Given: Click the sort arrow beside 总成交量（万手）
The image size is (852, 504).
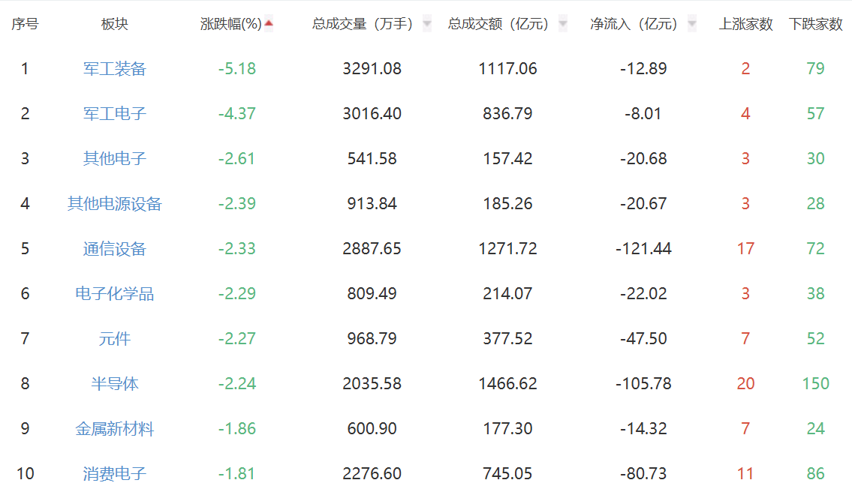Looking at the screenshot, I should pyautogui.click(x=427, y=24).
